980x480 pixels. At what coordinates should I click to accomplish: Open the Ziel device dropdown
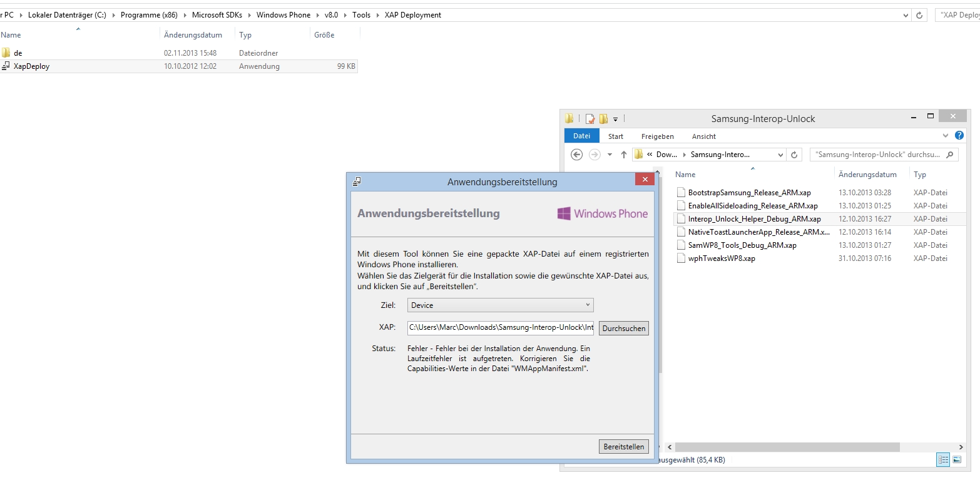click(501, 305)
